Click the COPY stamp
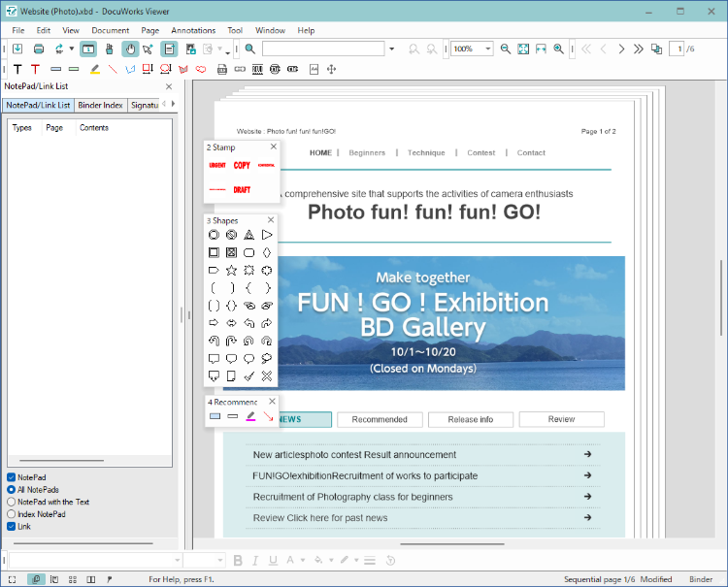This screenshot has height=587, width=728. (242, 165)
